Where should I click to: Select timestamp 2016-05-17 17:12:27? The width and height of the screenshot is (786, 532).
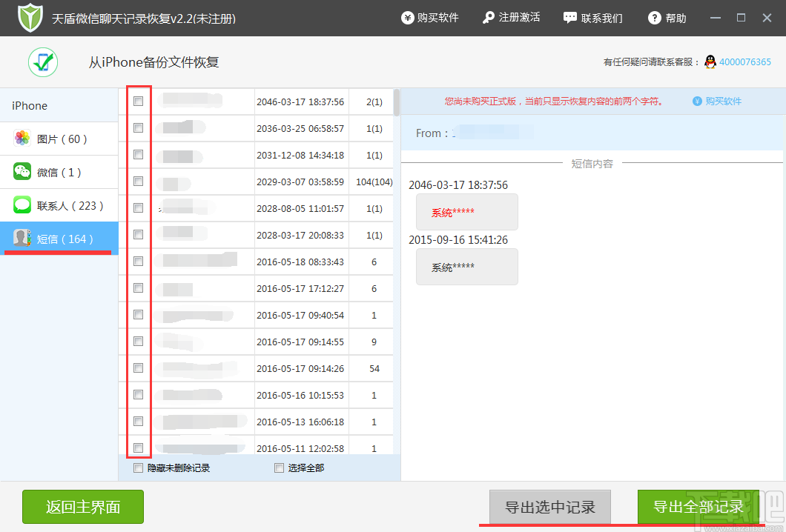click(x=300, y=288)
